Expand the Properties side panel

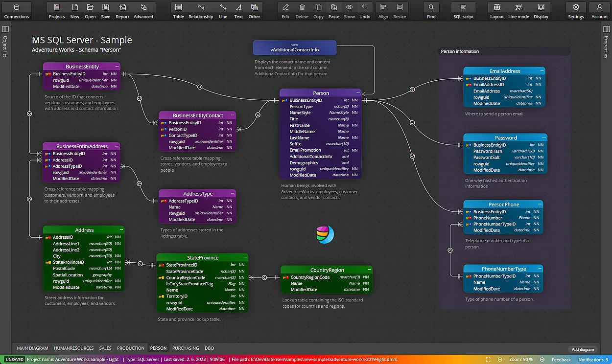click(606, 43)
